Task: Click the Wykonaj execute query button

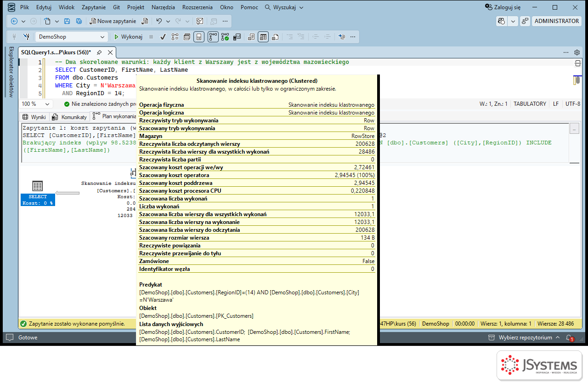Action: (128, 37)
